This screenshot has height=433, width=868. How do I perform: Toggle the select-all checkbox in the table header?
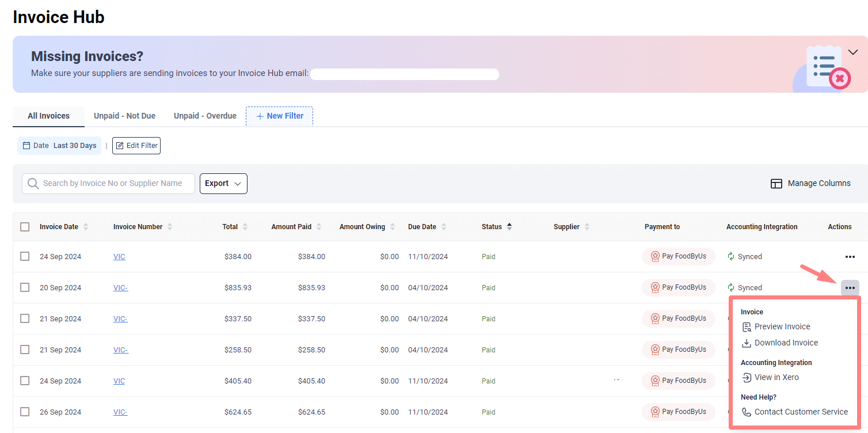pyautogui.click(x=25, y=226)
